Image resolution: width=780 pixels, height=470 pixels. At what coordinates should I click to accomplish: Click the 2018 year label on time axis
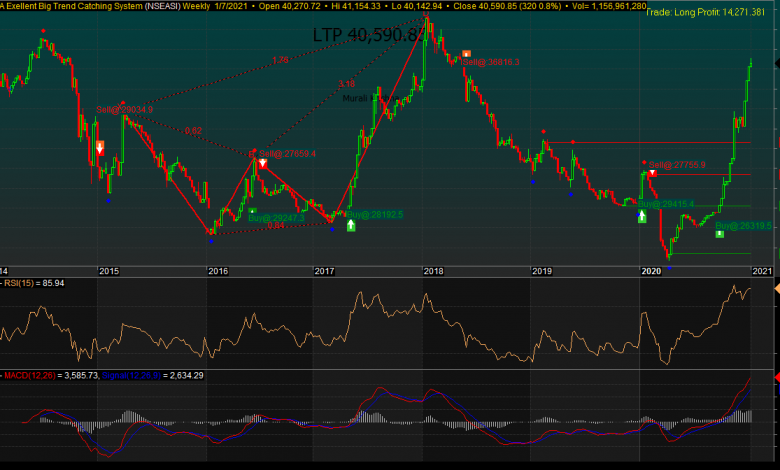(x=433, y=271)
